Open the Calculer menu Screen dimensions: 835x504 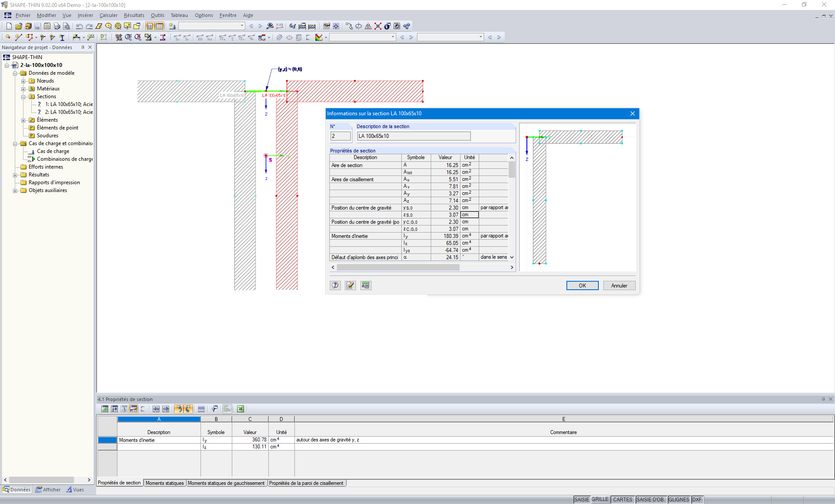tap(108, 15)
